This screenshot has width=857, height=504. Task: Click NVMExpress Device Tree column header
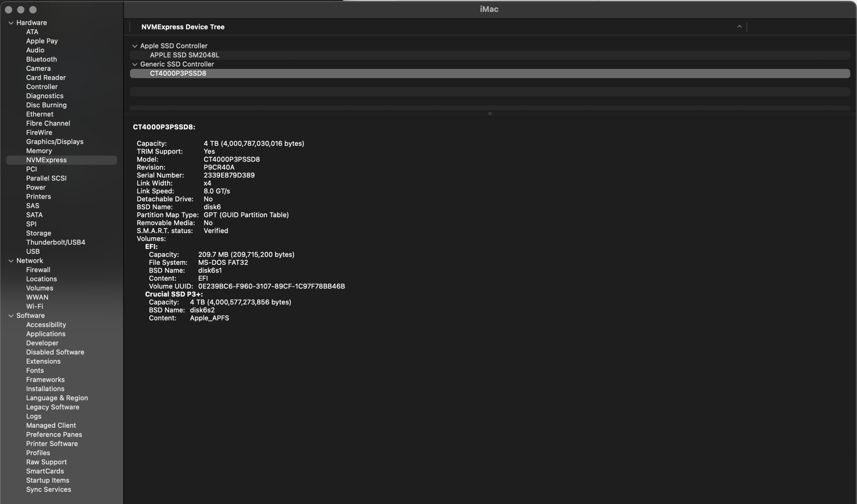183,27
